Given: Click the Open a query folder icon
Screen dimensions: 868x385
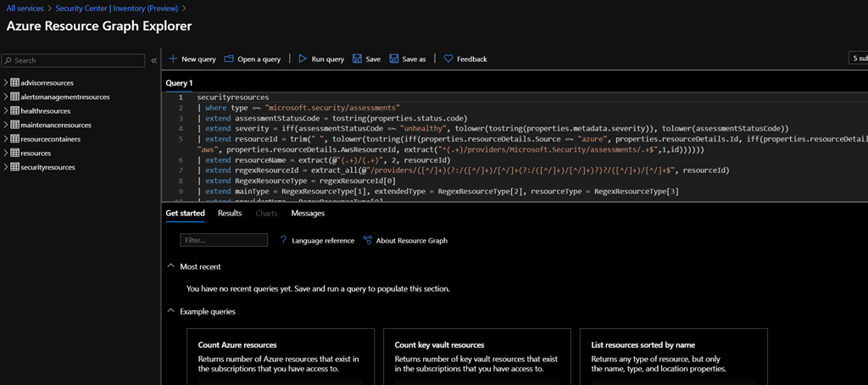Looking at the screenshot, I should [229, 59].
